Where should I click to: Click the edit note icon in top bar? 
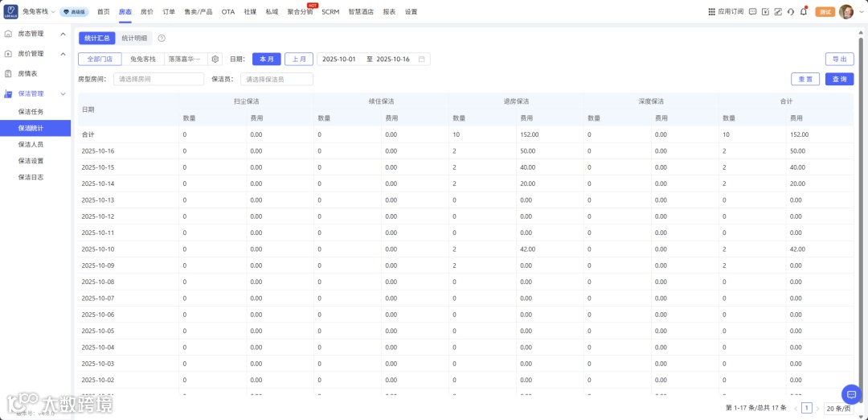(778, 11)
